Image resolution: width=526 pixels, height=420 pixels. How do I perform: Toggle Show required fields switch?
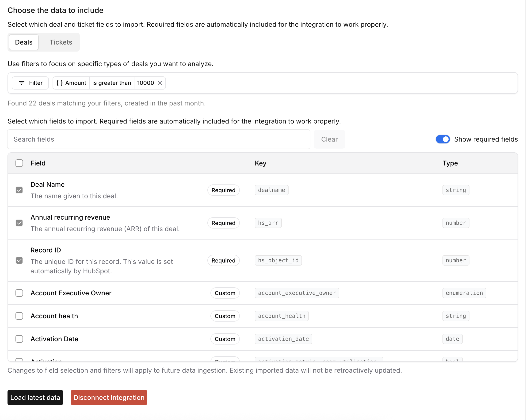[442, 139]
